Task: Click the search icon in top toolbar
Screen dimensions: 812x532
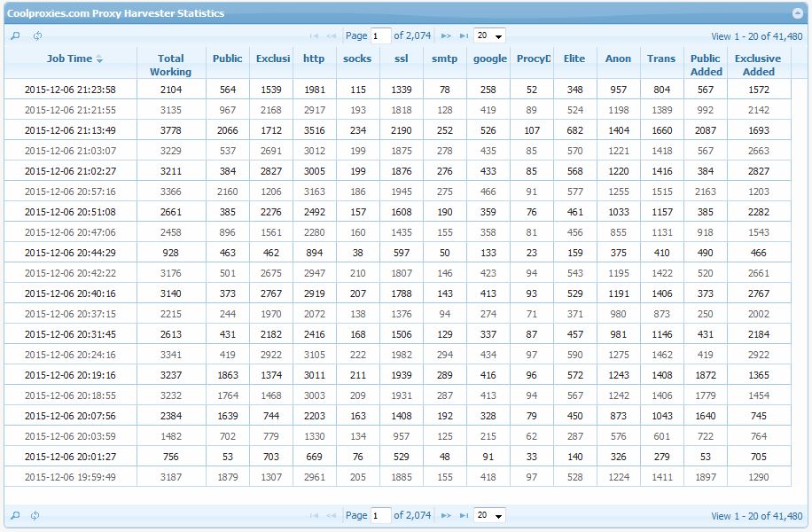Action: (15, 36)
